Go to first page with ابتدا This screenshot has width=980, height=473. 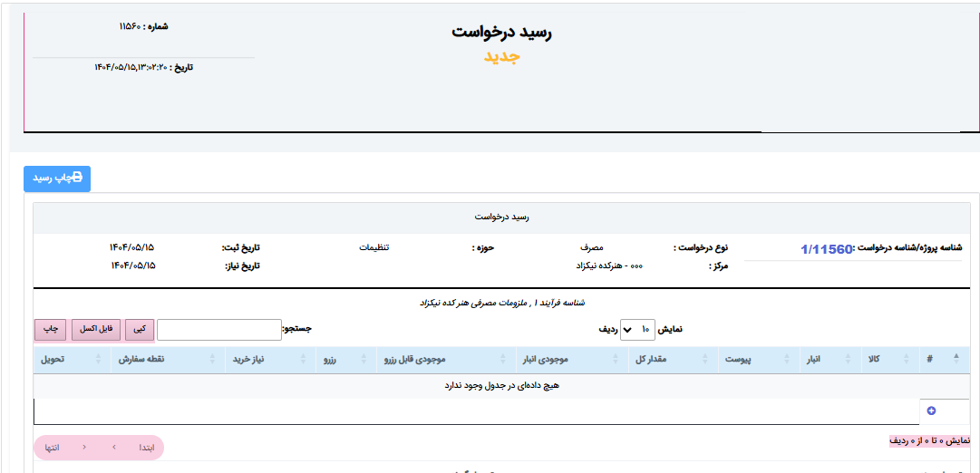coord(145,448)
